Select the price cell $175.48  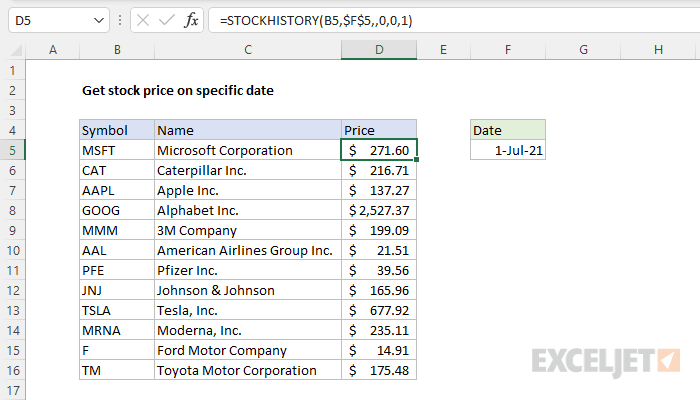pyautogui.click(x=379, y=370)
